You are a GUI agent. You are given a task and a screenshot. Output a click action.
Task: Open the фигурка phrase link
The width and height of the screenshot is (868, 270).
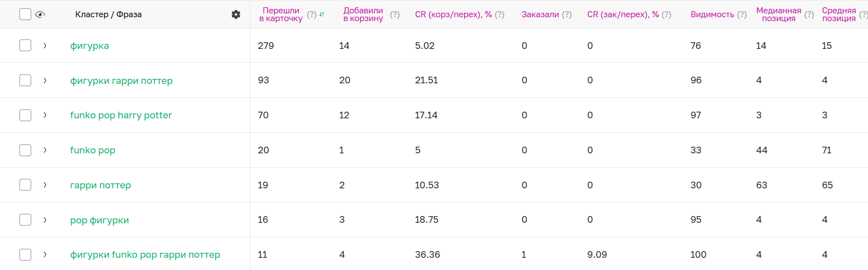(90, 46)
